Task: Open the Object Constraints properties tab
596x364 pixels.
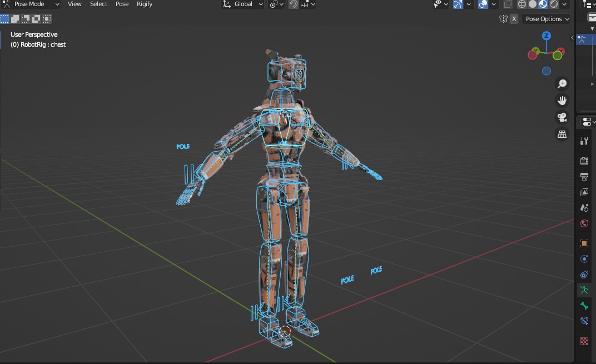Action: coord(584,275)
